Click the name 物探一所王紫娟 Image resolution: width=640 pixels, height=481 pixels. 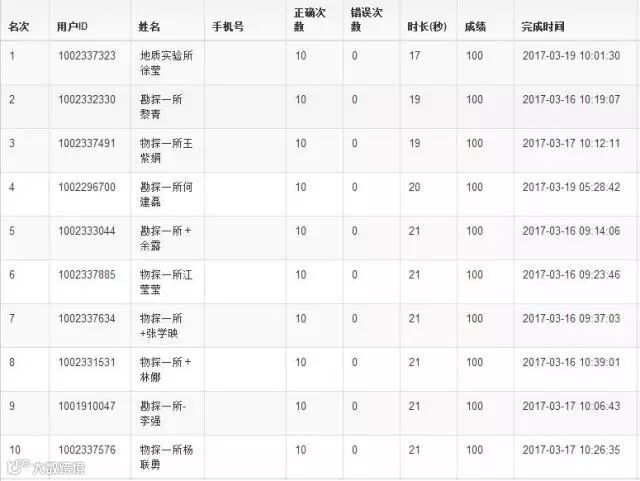pos(166,151)
